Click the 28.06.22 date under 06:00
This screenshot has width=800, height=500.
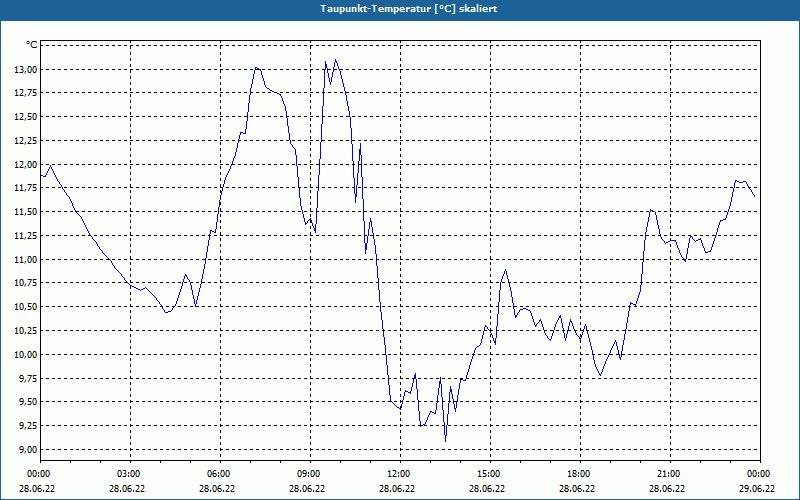point(217,488)
